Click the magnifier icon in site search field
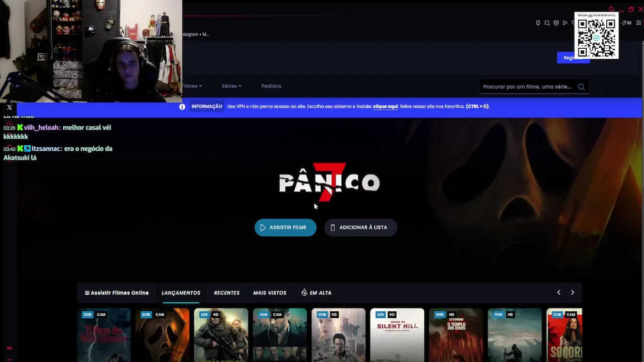The width and height of the screenshot is (644, 362). pos(581,86)
